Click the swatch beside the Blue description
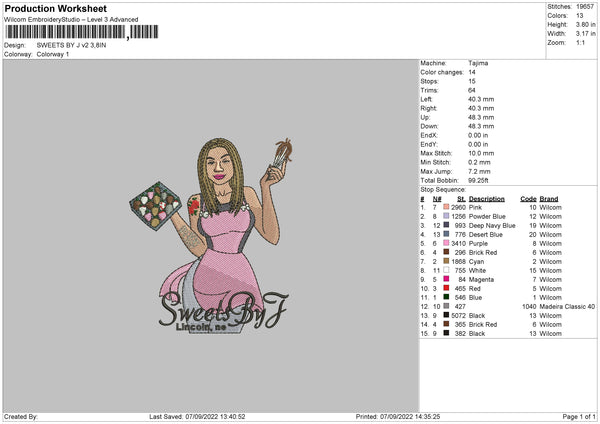This screenshot has width=600, height=424. pyautogui.click(x=446, y=297)
